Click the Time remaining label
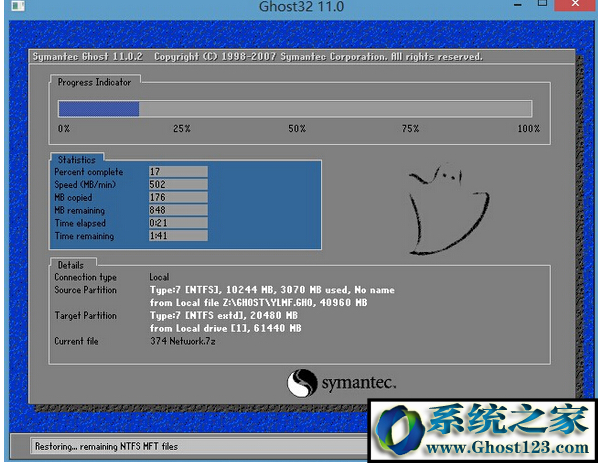 [84, 236]
